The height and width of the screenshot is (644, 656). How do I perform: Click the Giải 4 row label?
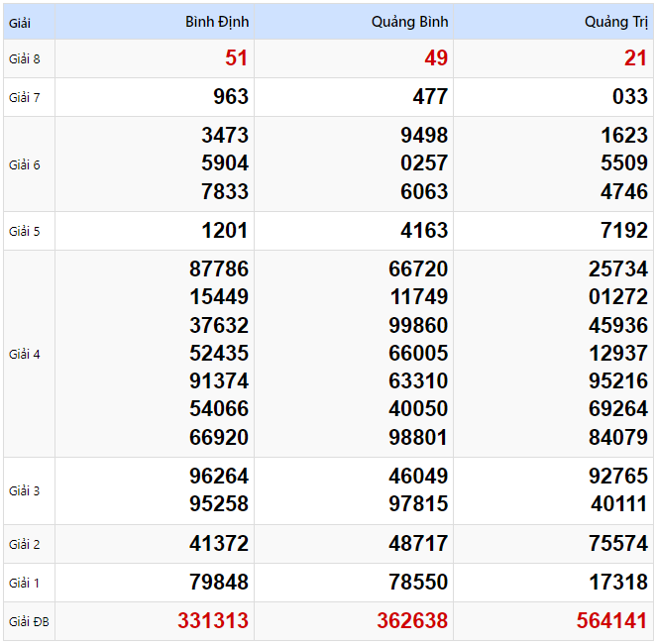tap(25, 354)
